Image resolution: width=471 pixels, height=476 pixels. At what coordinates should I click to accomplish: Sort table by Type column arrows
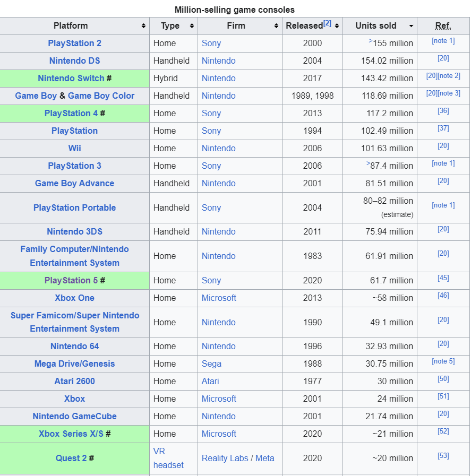point(192,26)
